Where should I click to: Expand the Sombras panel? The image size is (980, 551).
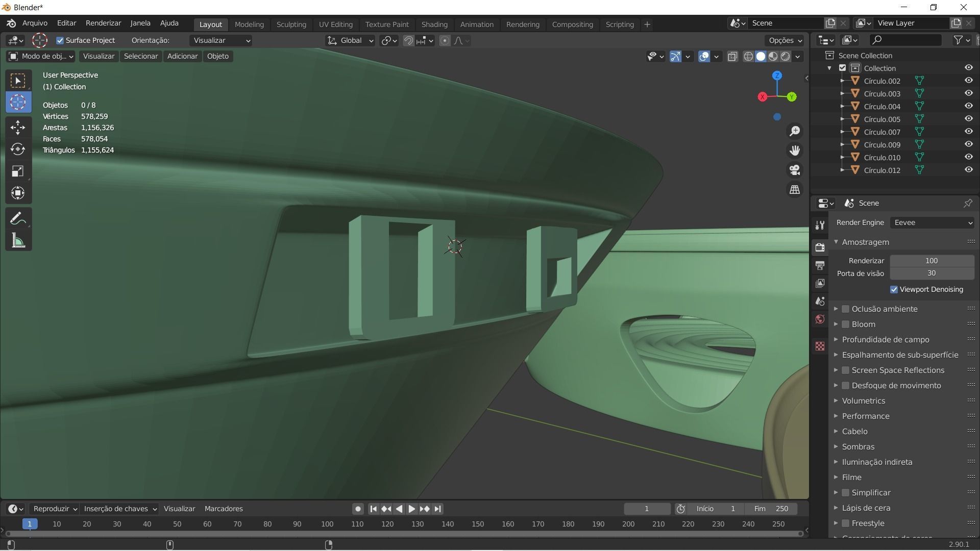858,446
